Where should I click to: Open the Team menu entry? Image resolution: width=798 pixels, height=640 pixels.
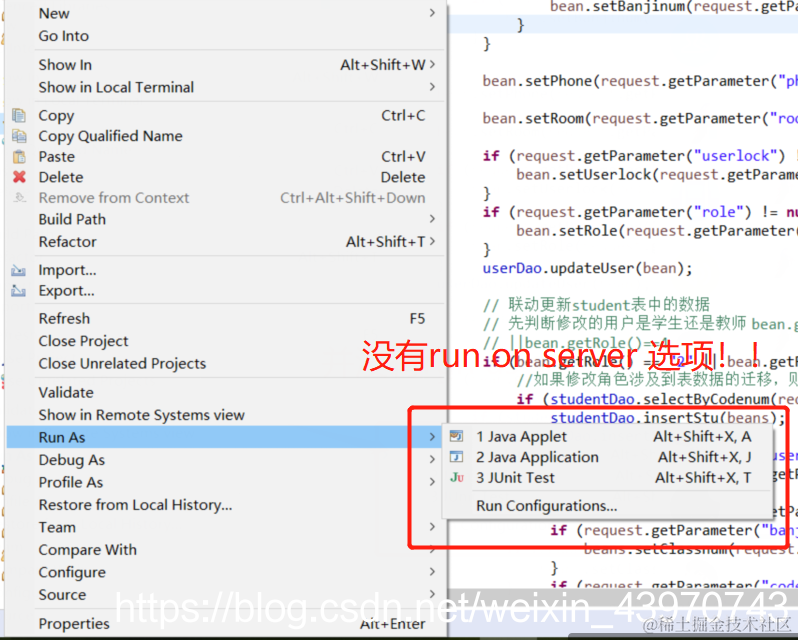(226, 527)
